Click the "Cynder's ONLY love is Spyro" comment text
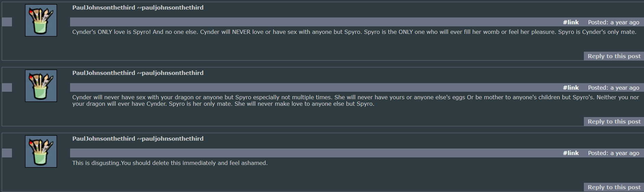The image size is (644, 192). [354, 32]
